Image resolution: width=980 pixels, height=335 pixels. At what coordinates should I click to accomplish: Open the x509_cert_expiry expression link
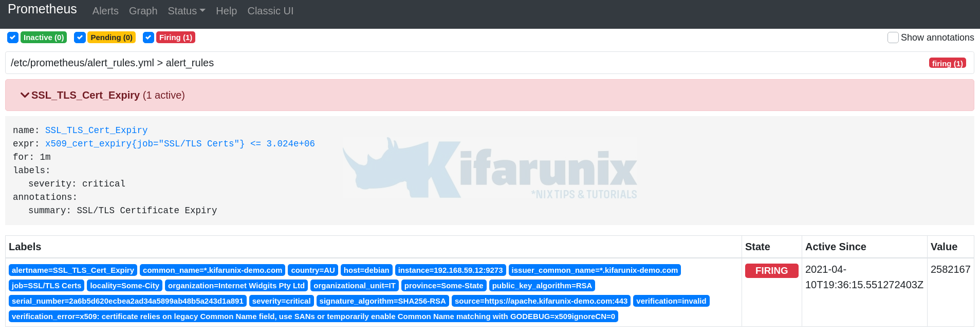(x=180, y=144)
